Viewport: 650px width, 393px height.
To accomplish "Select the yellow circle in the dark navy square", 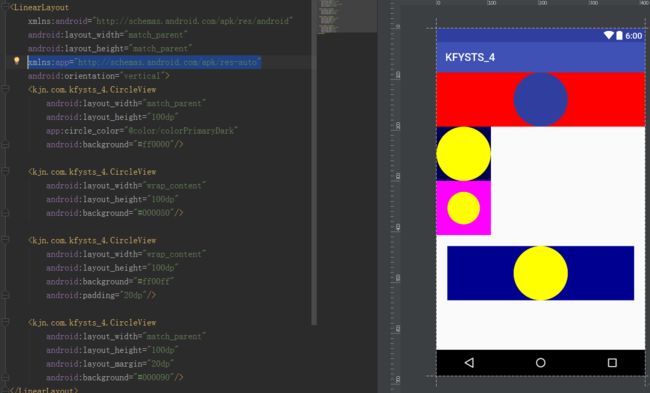I will (x=463, y=154).
